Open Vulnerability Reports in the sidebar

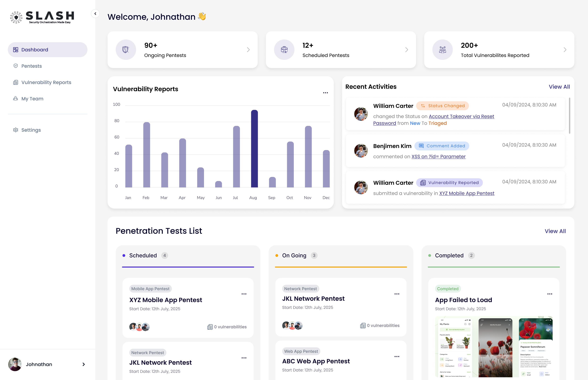click(x=42, y=82)
